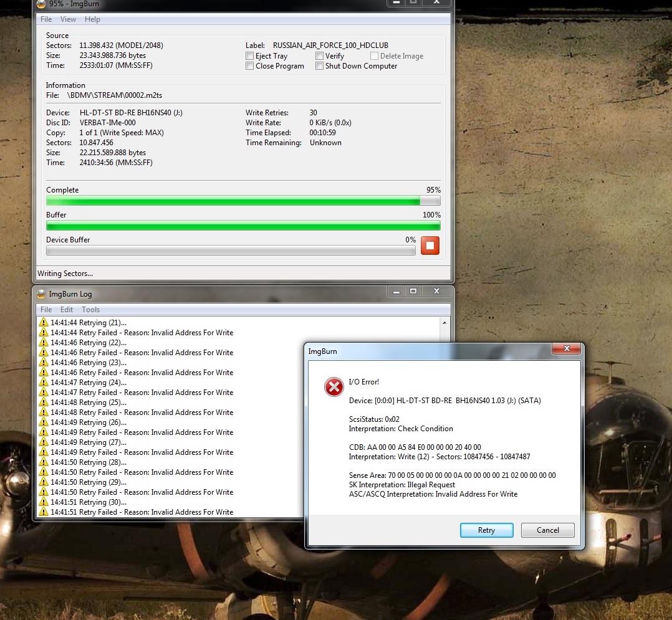The width and height of the screenshot is (672, 620).
Task: Close the ImgBurn Log window
Action: (436, 292)
